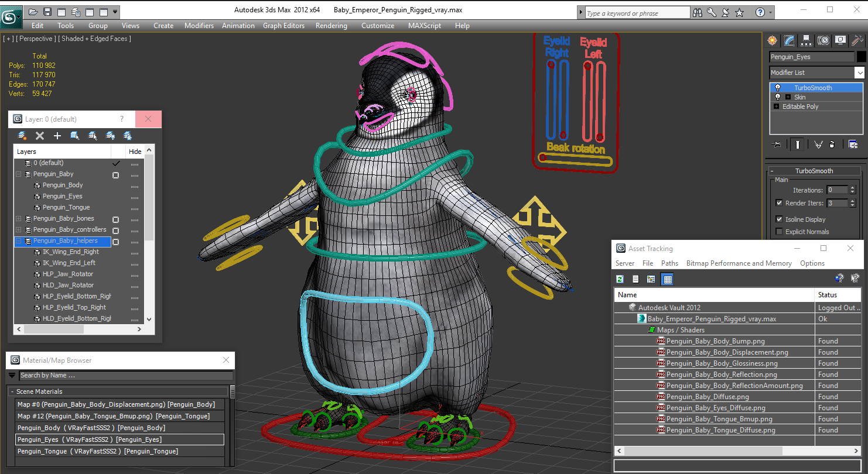Viewport: 868px width, 474px height.
Task: Click the binoculars search icon in title bar
Action: tap(698, 12)
